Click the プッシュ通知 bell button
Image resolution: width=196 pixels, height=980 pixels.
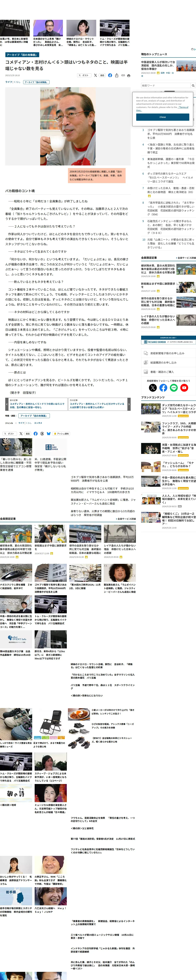click(61, 434)
